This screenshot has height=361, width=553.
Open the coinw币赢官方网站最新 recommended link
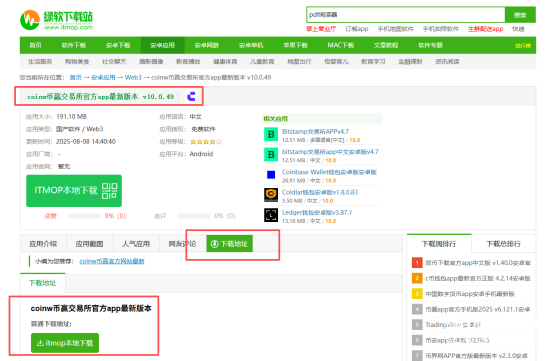click(x=112, y=261)
